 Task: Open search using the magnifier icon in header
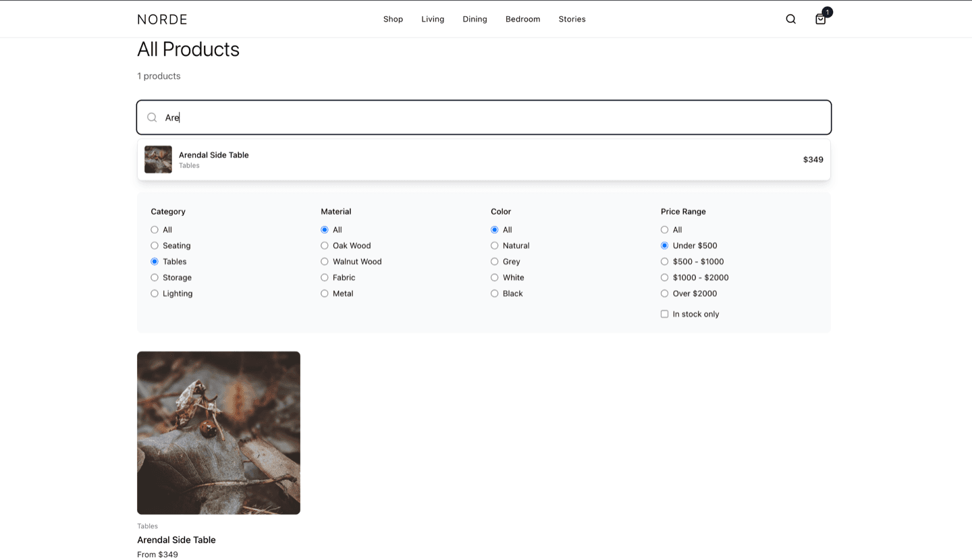790,19
